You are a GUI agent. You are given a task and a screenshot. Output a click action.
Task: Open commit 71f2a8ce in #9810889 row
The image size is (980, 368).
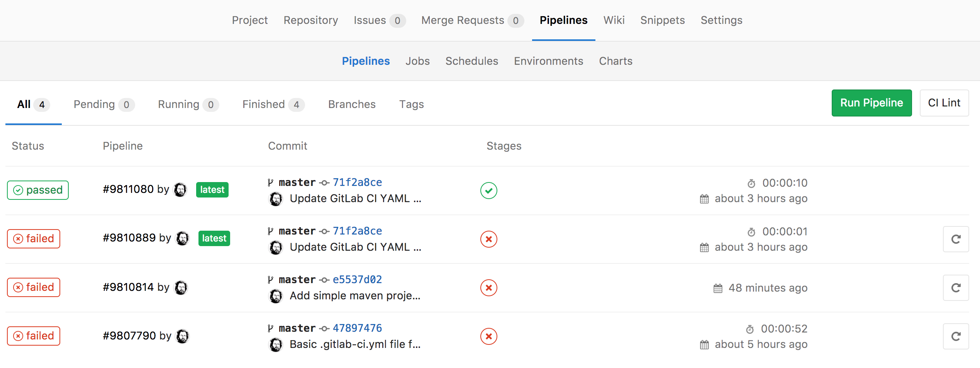coord(357,231)
